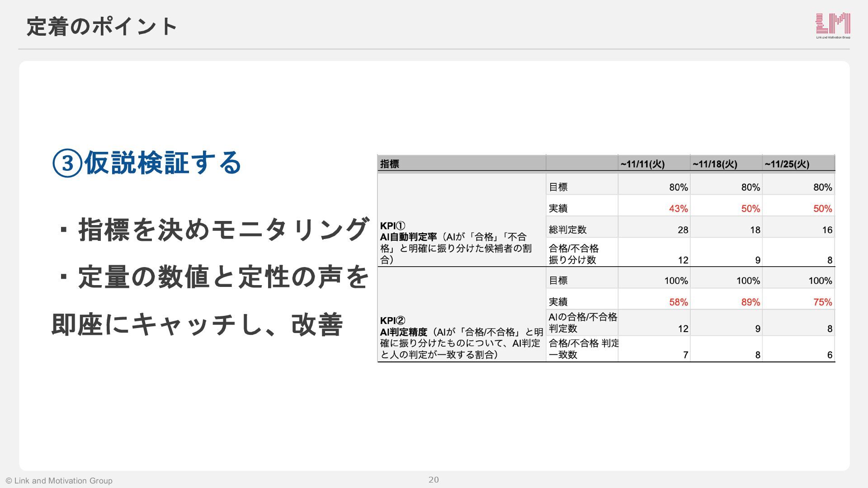868x488 pixels.
Task: Click the red 43% actual value
Action: pyautogui.click(x=678, y=209)
